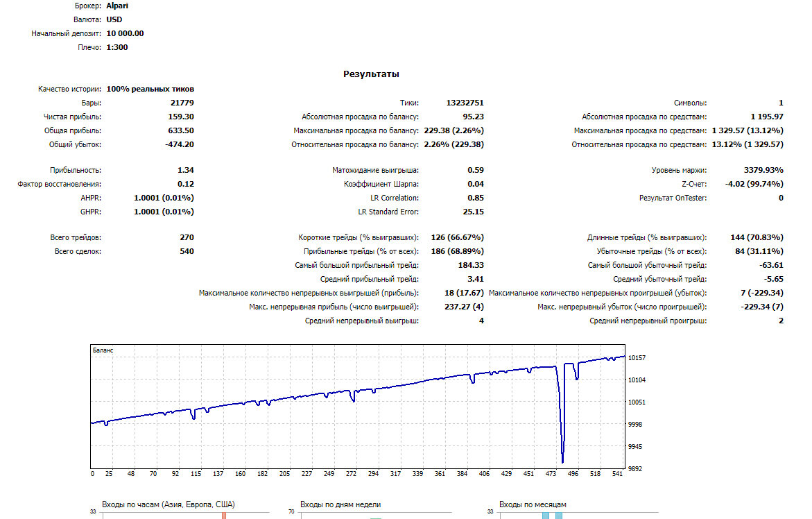The width and height of the screenshot is (812, 519).
Task: Select the currency value USD
Action: [114, 19]
